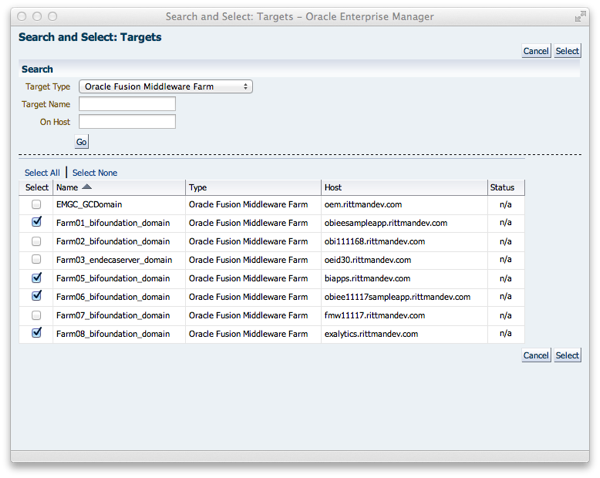The image size is (600, 478).
Task: Click host obieesampleapp.rittmandev.com
Action: [386, 223]
